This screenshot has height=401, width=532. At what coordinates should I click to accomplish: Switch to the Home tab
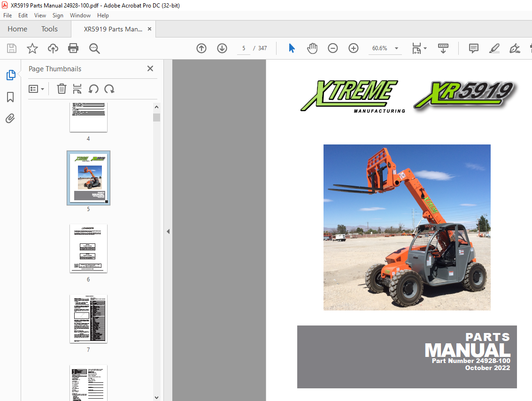pos(17,29)
